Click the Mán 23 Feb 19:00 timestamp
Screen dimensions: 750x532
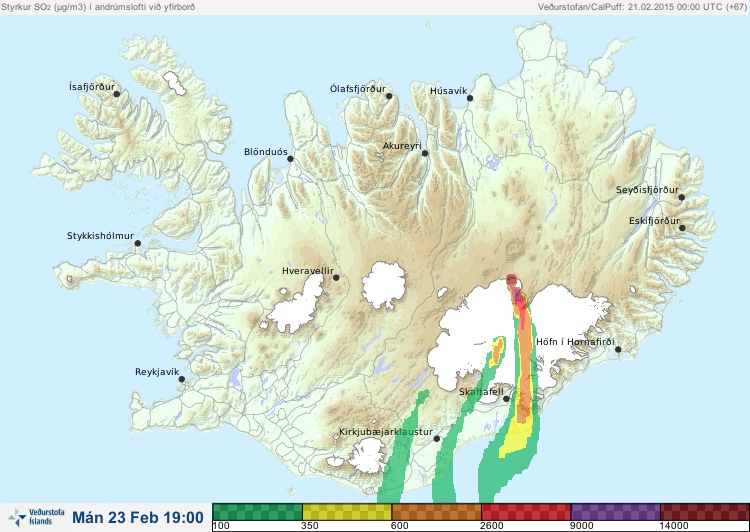138,517
